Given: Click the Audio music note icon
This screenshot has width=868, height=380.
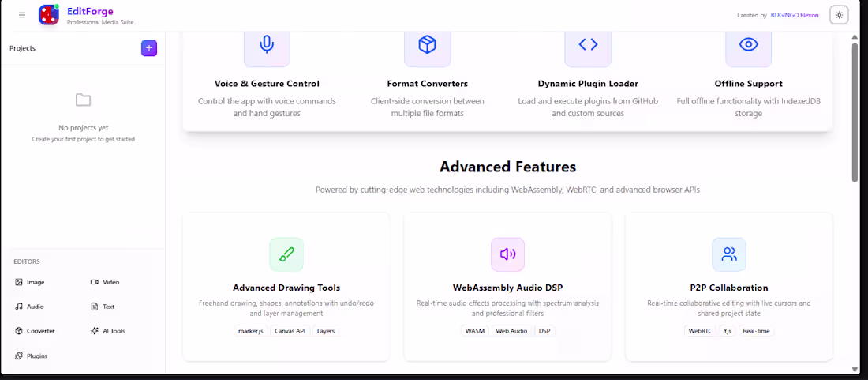Looking at the screenshot, I should click(x=19, y=307).
